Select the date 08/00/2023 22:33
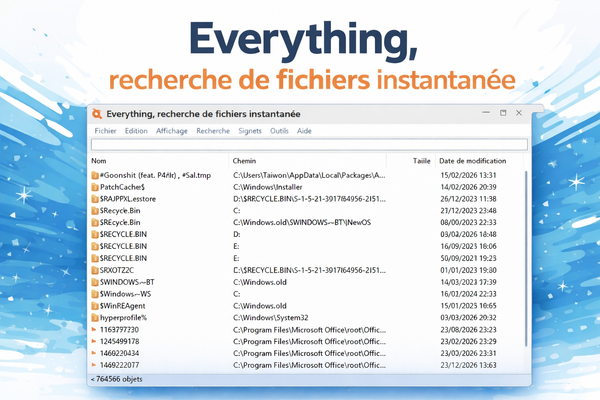The height and width of the screenshot is (400, 600). (x=468, y=222)
